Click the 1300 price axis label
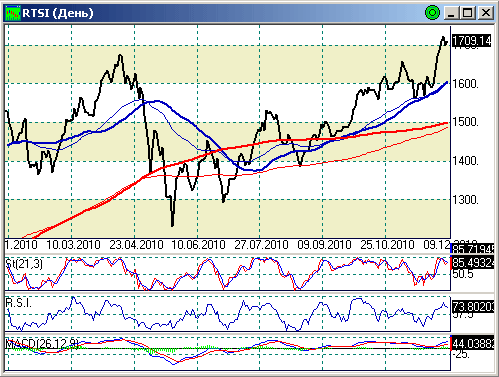Screen dimensions: 499x377 (465, 200)
